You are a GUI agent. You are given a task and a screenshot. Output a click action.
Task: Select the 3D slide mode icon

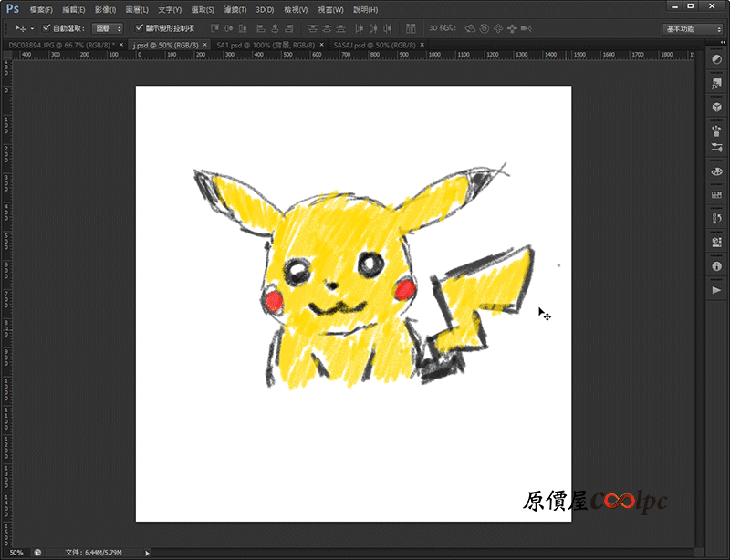[x=512, y=28]
